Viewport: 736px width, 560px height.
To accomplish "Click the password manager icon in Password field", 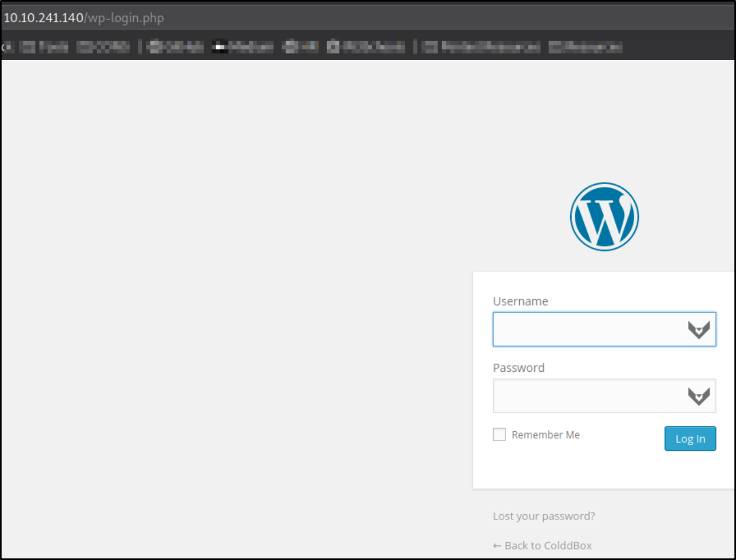I will [x=698, y=396].
